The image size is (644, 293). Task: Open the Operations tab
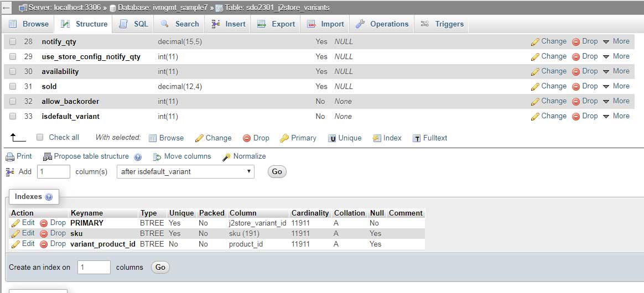point(382,24)
